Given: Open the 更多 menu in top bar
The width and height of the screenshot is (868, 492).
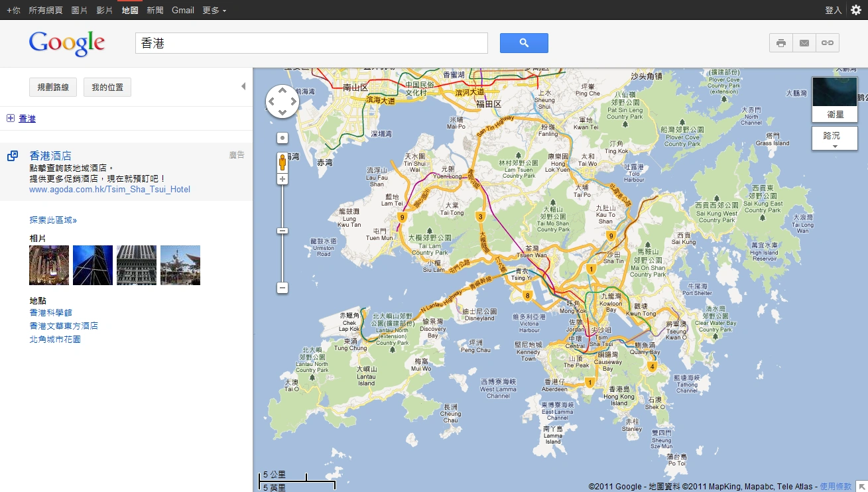Looking at the screenshot, I should tap(214, 10).
